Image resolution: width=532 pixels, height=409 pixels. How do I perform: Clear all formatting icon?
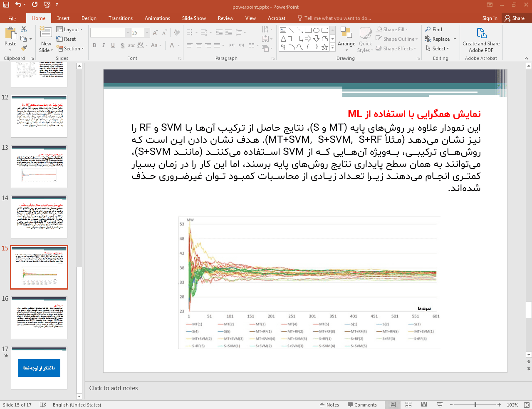pos(177,32)
